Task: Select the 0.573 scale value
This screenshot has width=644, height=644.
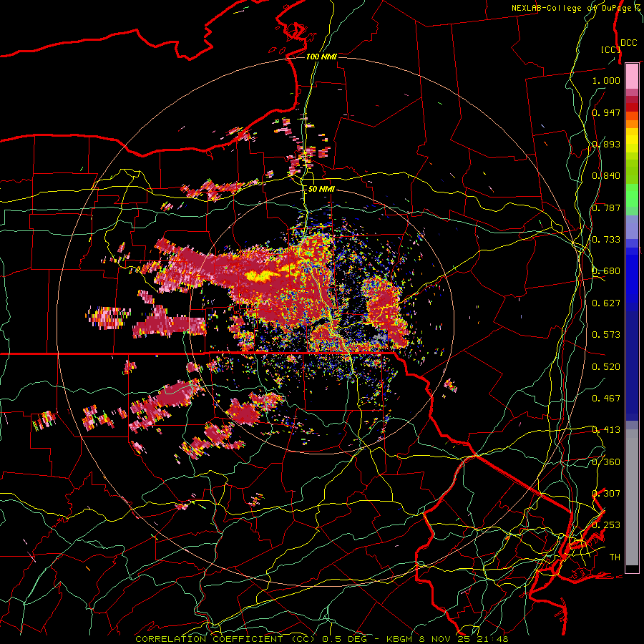Action: 606,335
